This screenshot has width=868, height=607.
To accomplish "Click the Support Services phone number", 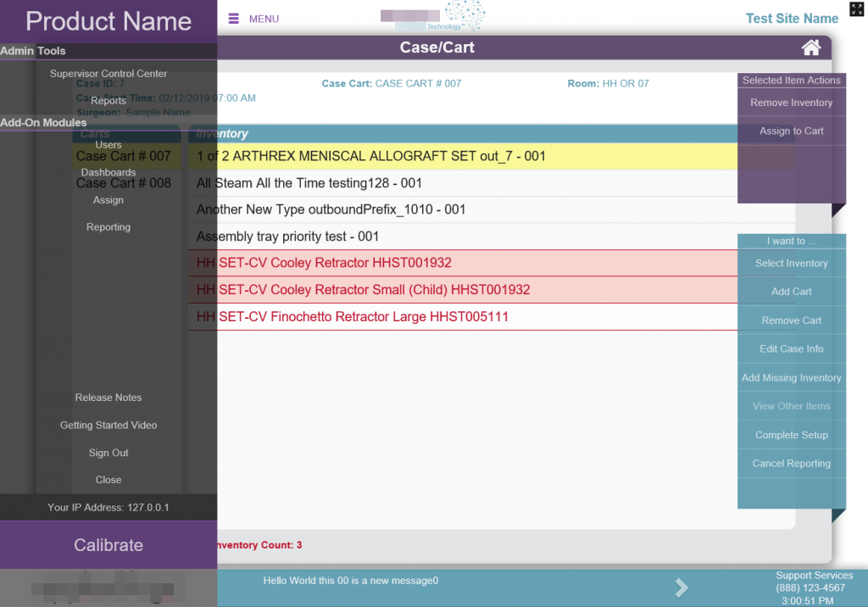I will 810,588.
